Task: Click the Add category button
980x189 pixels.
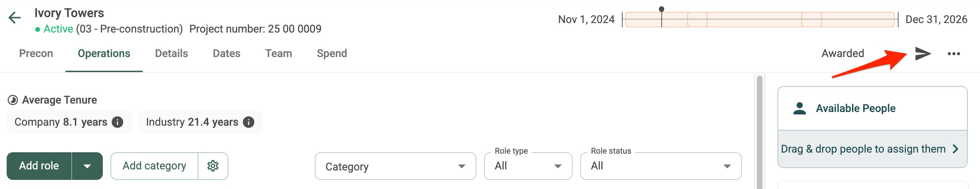Action: [155, 166]
